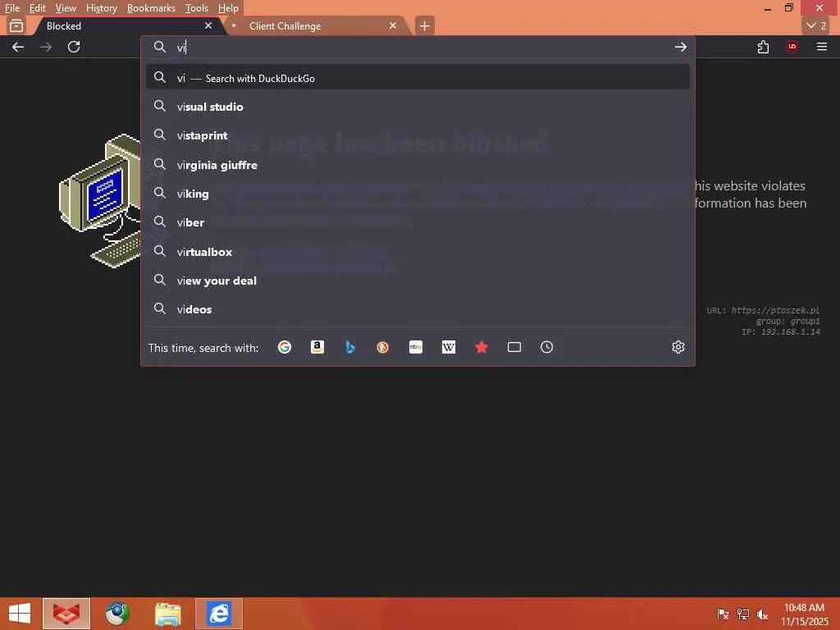Search with Wikipedia engine icon
The width and height of the screenshot is (840, 630).
[449, 347]
